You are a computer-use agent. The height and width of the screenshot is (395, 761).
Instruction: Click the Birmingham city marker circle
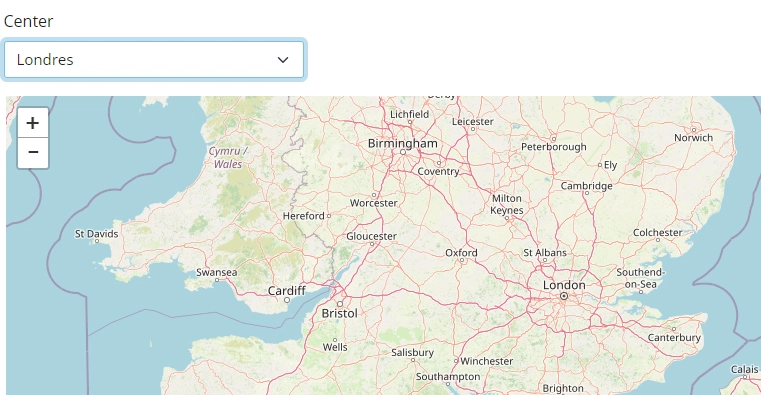click(402, 152)
